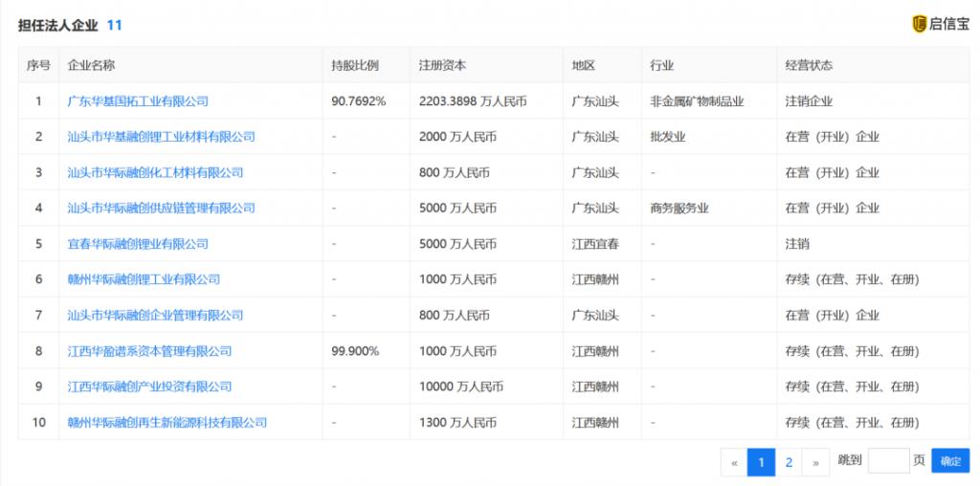The image size is (980, 486).
Task: Open 广东华基国拓工业有限公司 company link
Action: [x=138, y=100]
